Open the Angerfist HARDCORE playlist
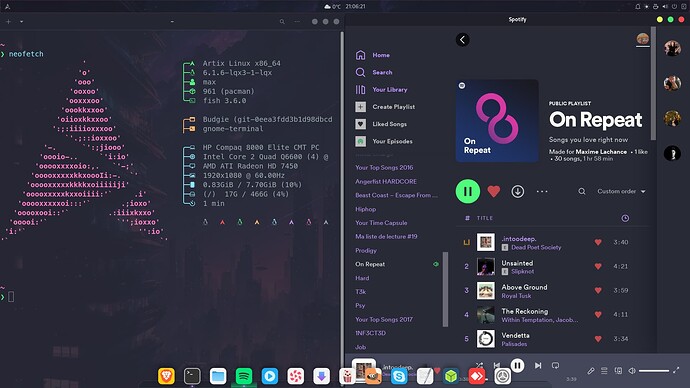The height and width of the screenshot is (388, 690). click(x=386, y=181)
